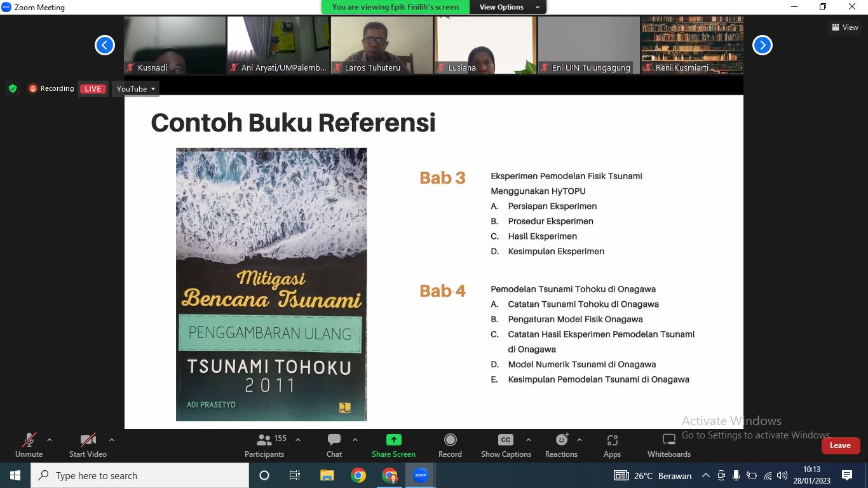
Task: Open clock showing 10:13 date panel
Action: pyautogui.click(x=812, y=475)
